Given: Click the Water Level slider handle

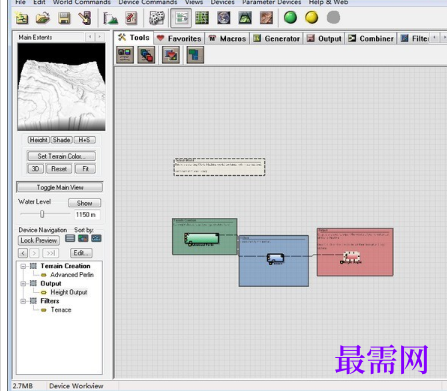Looking at the screenshot, I should [x=42, y=214].
